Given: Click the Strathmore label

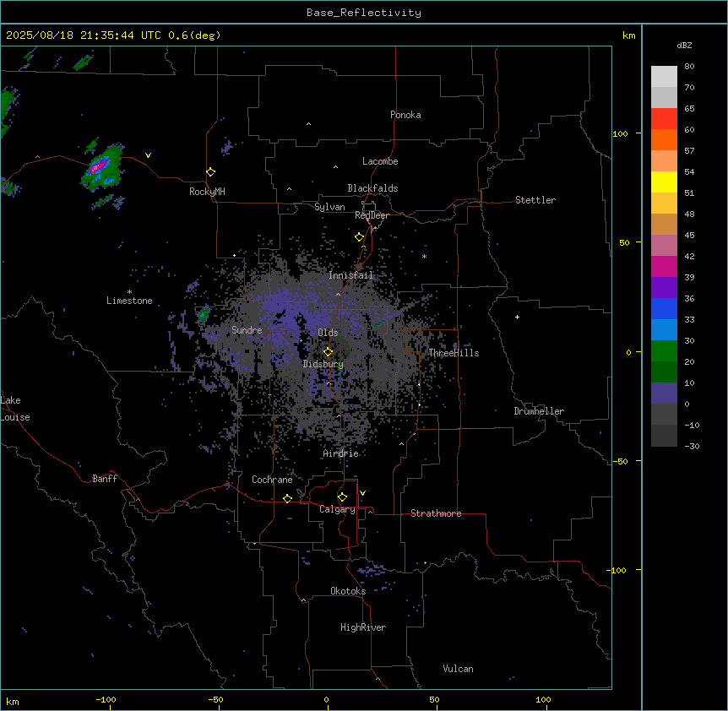Looking at the screenshot, I should (436, 513).
